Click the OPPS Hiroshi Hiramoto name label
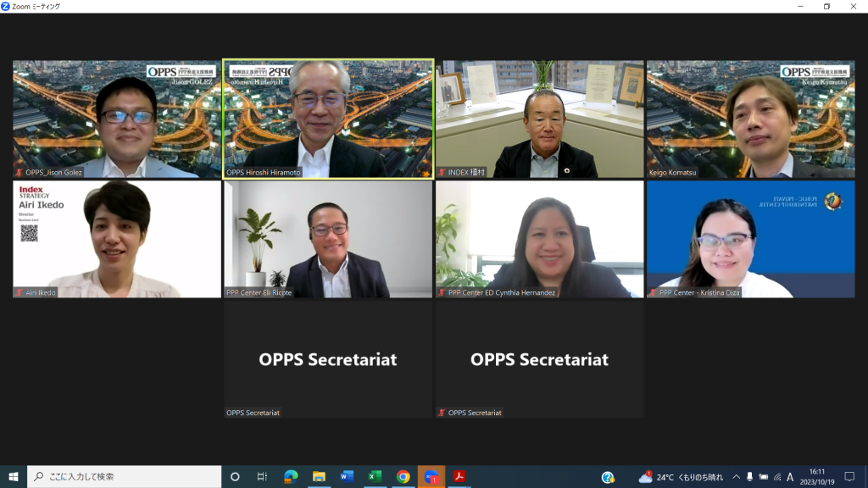 (264, 173)
